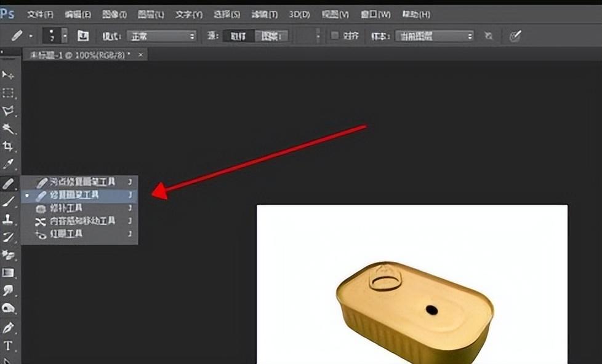Open the 窗口(W) menu
This screenshot has height=364, width=602.
[375, 15]
